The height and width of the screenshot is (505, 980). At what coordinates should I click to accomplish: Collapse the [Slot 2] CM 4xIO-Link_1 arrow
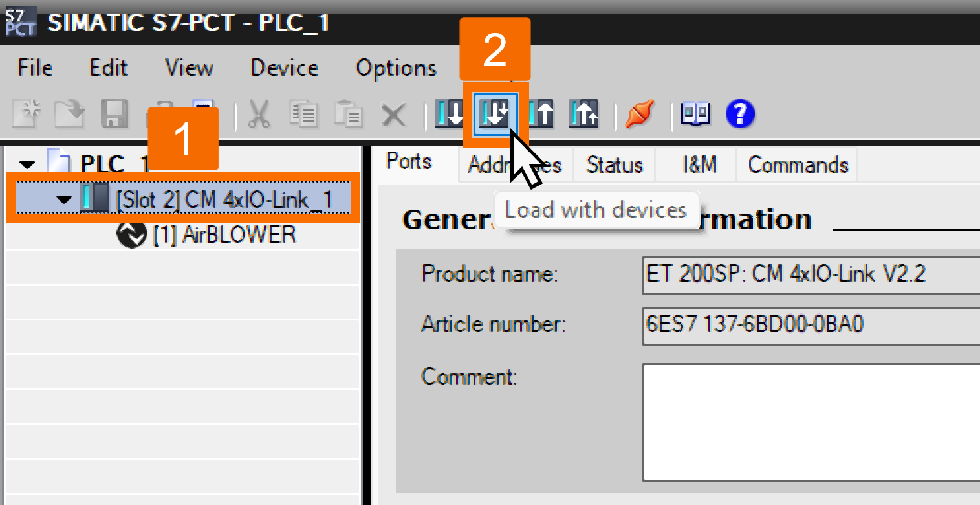point(63,200)
